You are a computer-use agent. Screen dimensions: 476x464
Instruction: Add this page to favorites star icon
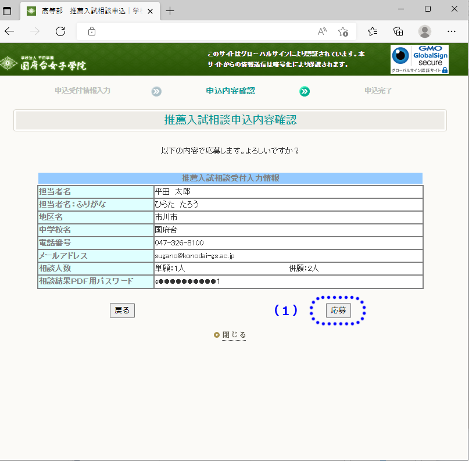coord(343,31)
